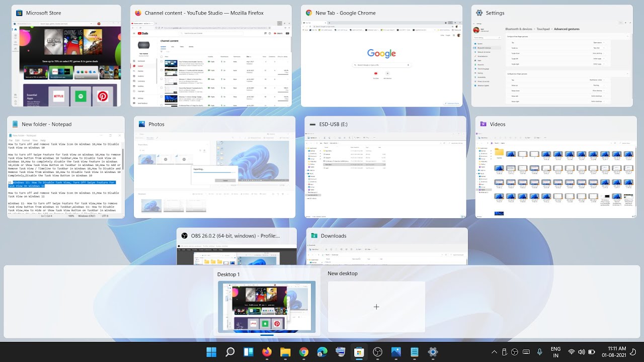The height and width of the screenshot is (362, 644).
Task: Open Firefox from the taskbar
Action: (267, 352)
